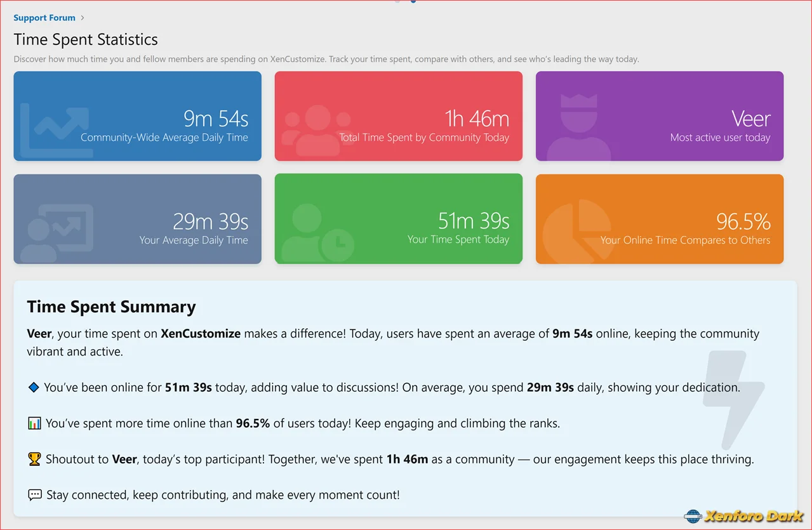Click the blue diamond bullet icon in summary
The image size is (812, 530).
coord(34,387)
